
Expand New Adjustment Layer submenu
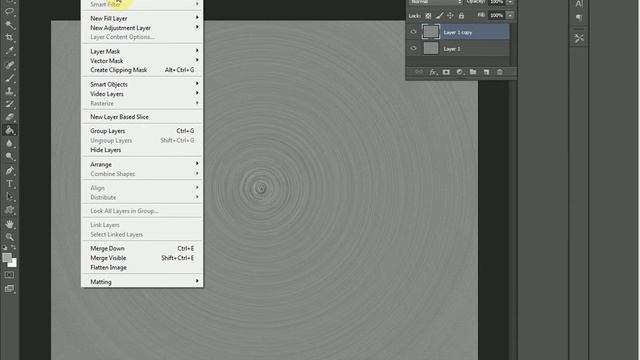(142, 28)
